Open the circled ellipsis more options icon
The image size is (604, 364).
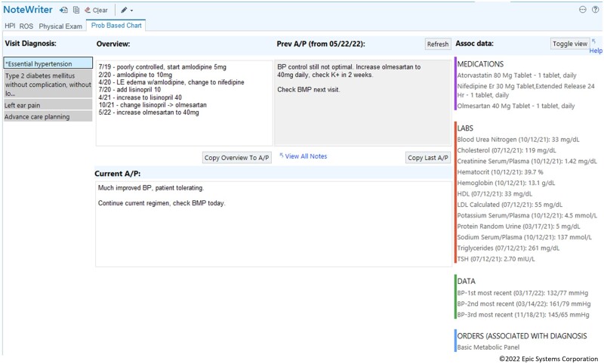pyautogui.click(x=582, y=10)
